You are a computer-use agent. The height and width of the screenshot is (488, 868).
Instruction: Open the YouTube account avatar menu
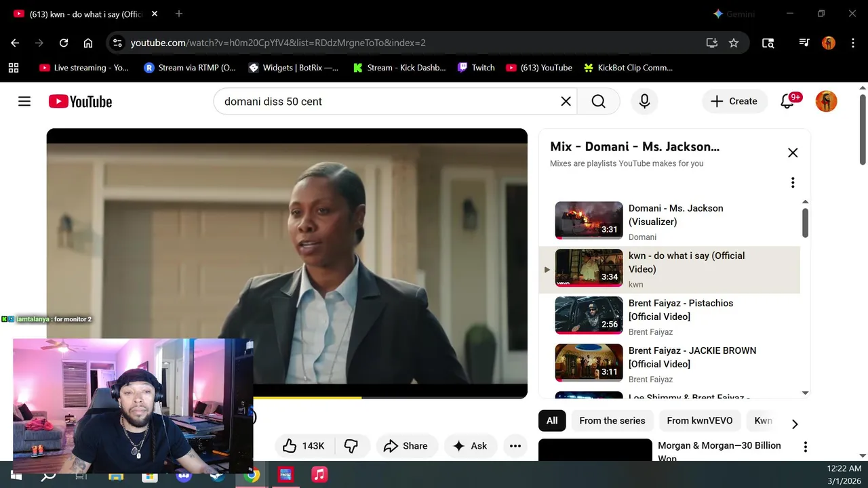pyautogui.click(x=826, y=102)
